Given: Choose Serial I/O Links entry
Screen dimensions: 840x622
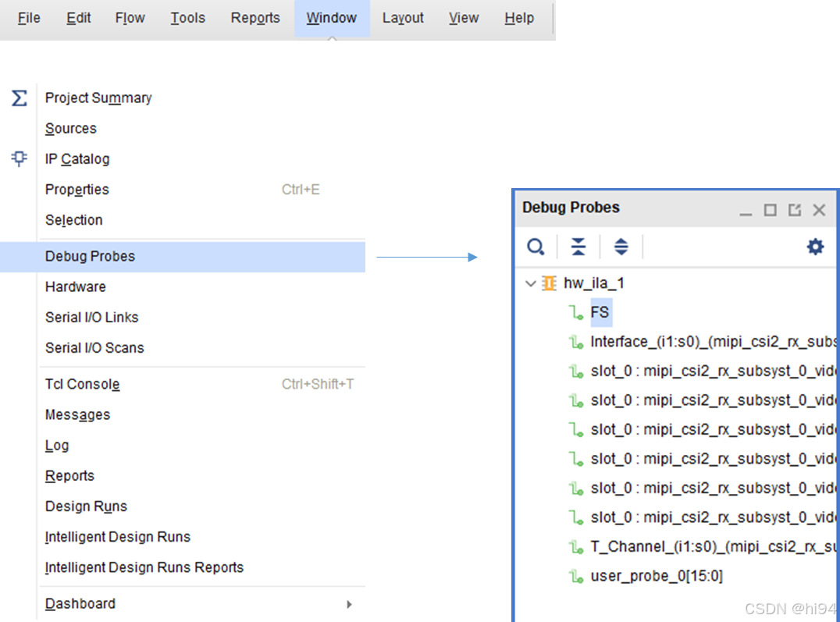Looking at the screenshot, I should point(91,318).
